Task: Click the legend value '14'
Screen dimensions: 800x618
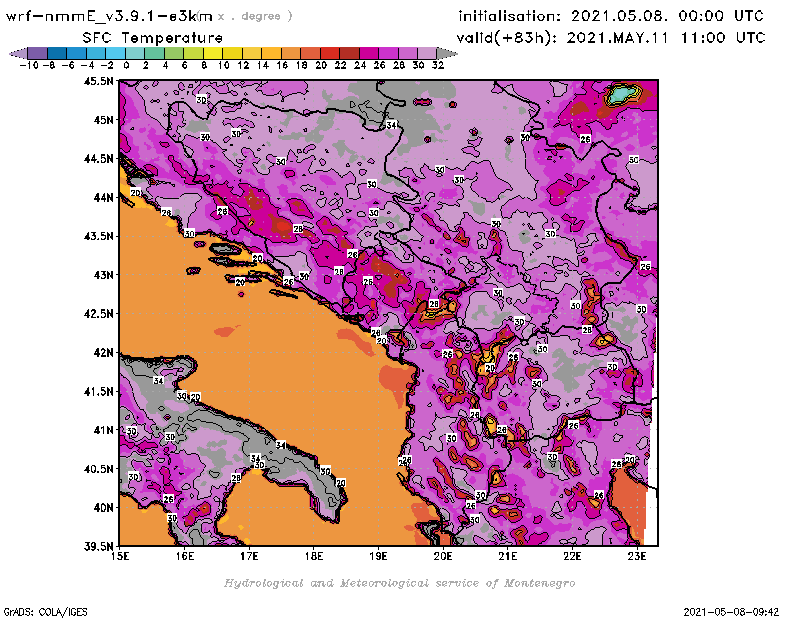Action: coord(262,65)
